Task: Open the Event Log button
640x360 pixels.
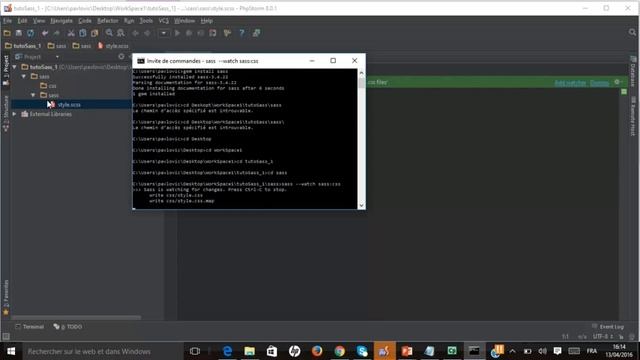Action: pyautogui.click(x=608, y=327)
